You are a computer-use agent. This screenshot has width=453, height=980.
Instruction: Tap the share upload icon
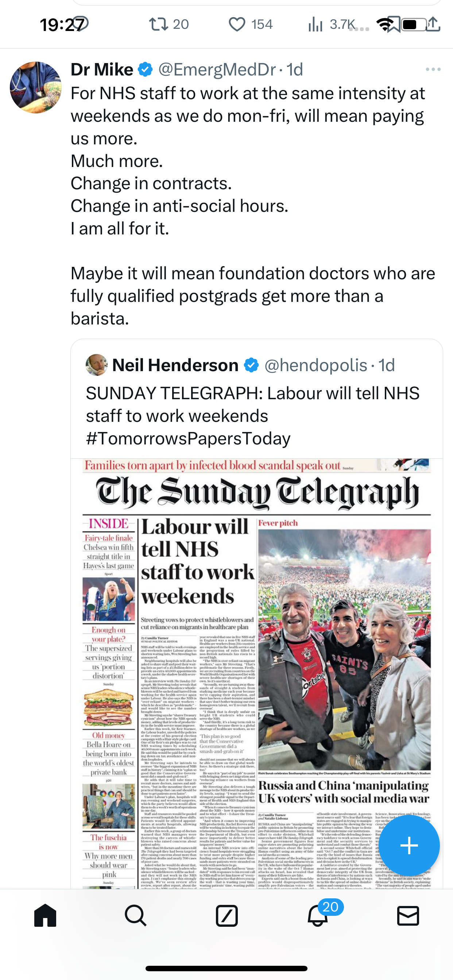coord(433,24)
